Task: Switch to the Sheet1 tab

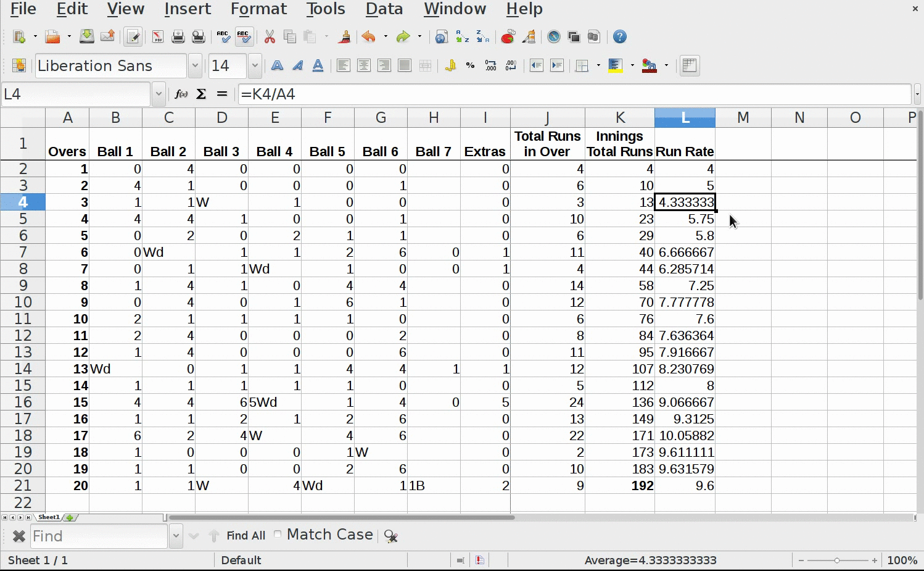Action: (x=49, y=517)
